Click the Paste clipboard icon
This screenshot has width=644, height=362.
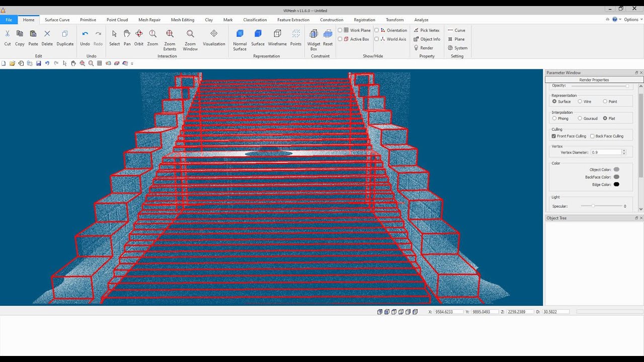coord(33,34)
